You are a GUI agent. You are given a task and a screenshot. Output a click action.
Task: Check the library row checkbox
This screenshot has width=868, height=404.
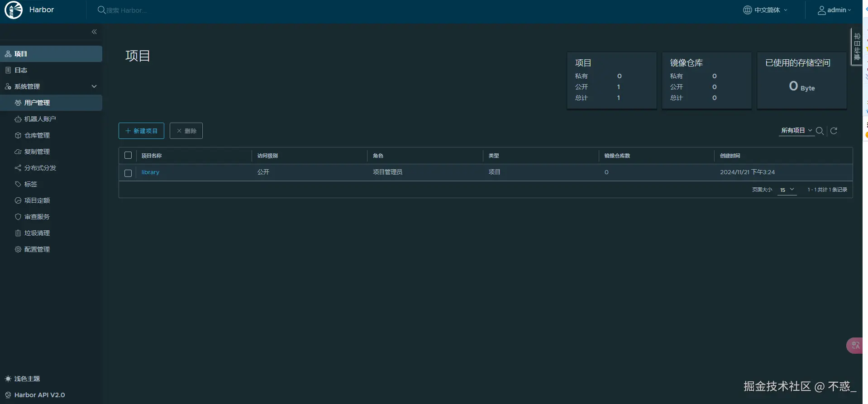128,173
